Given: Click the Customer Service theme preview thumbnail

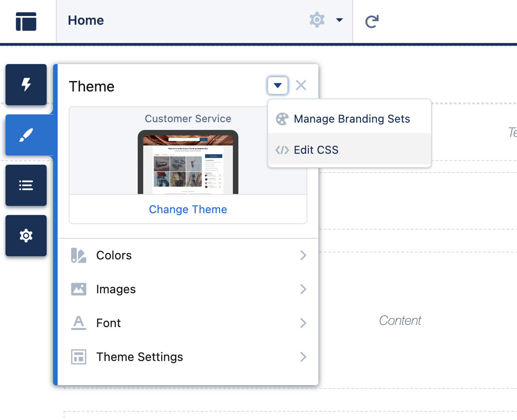Looking at the screenshot, I should pyautogui.click(x=188, y=162).
